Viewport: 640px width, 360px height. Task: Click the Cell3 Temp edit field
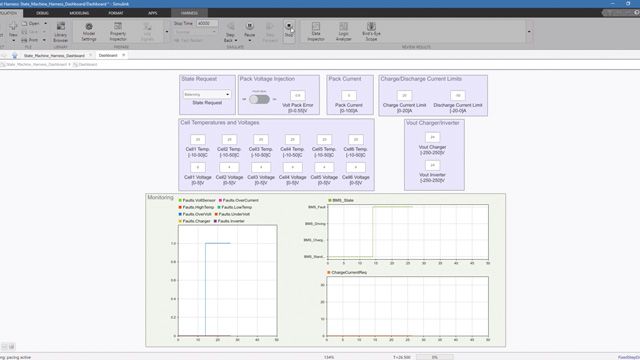[261, 140]
